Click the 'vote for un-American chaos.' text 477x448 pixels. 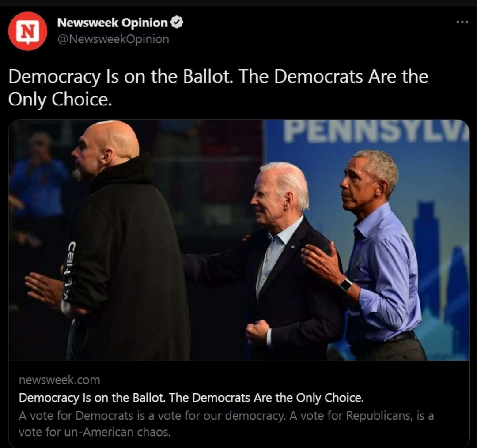point(95,432)
